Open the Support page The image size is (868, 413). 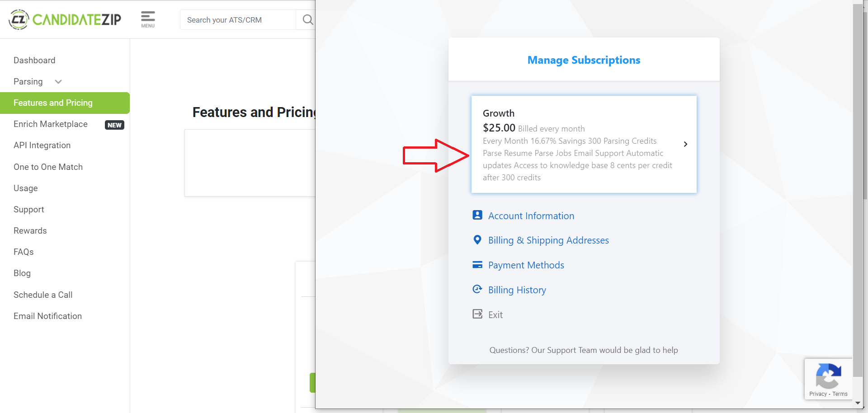pos(29,209)
